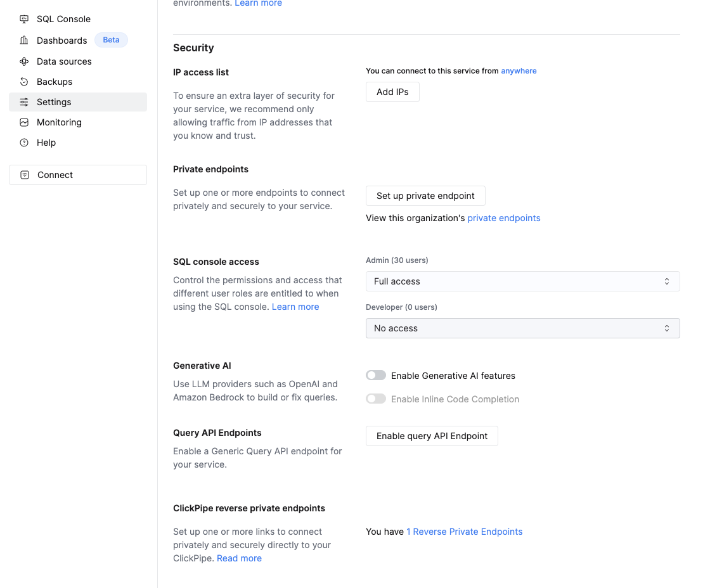
Task: Click the Help question mark icon
Action: (x=24, y=143)
